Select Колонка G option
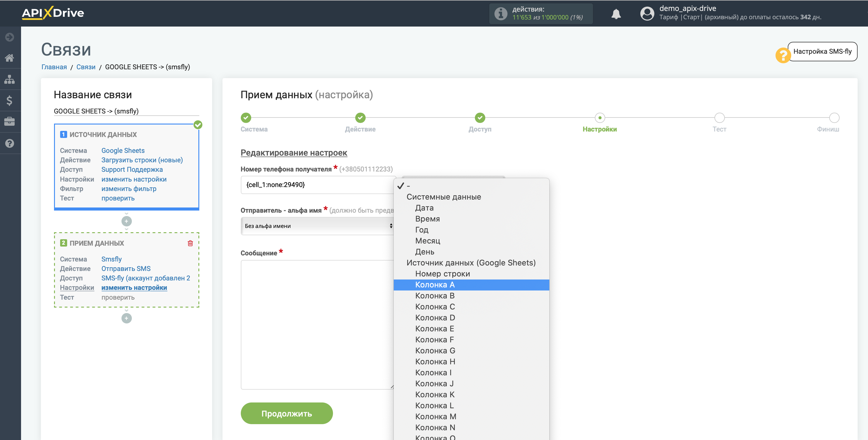The height and width of the screenshot is (440, 868). [472, 351]
